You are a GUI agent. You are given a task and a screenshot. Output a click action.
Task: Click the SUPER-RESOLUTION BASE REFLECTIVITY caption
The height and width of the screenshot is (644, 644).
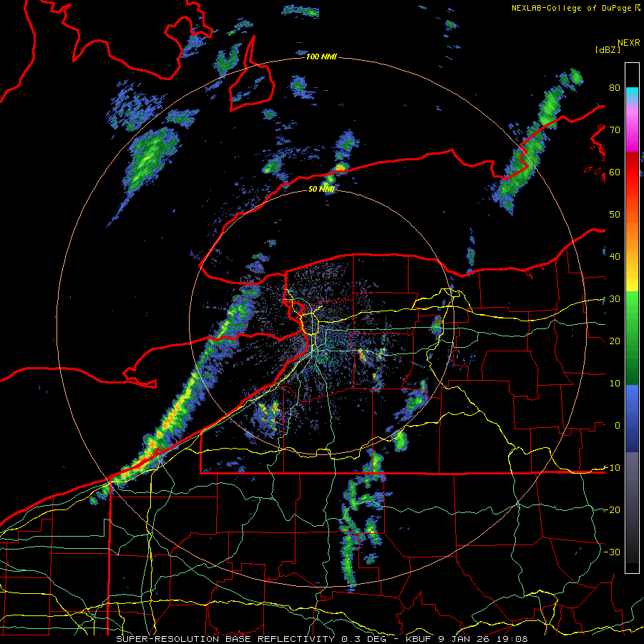(x=225, y=639)
